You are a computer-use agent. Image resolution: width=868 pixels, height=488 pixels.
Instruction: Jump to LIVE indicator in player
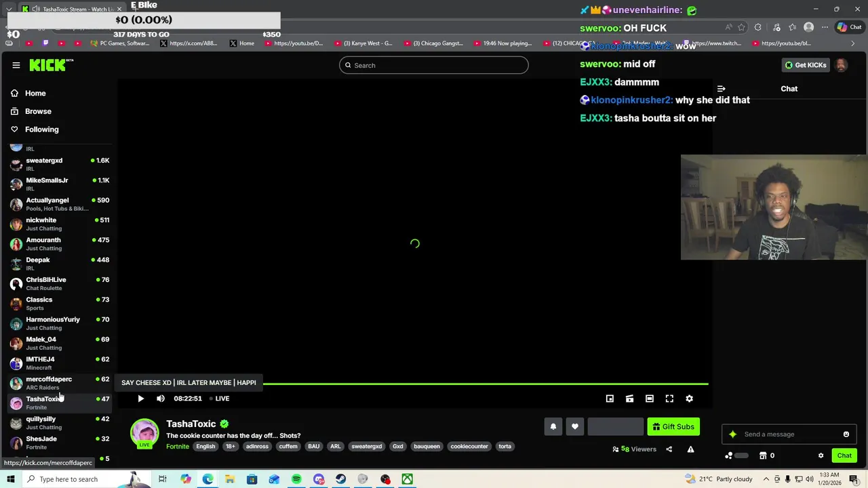[219, 399]
